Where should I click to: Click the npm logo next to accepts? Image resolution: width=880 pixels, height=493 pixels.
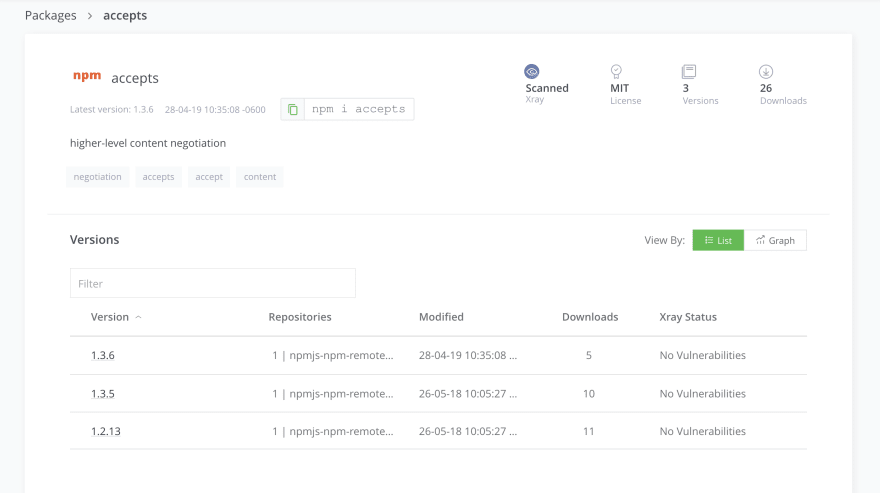click(87, 77)
